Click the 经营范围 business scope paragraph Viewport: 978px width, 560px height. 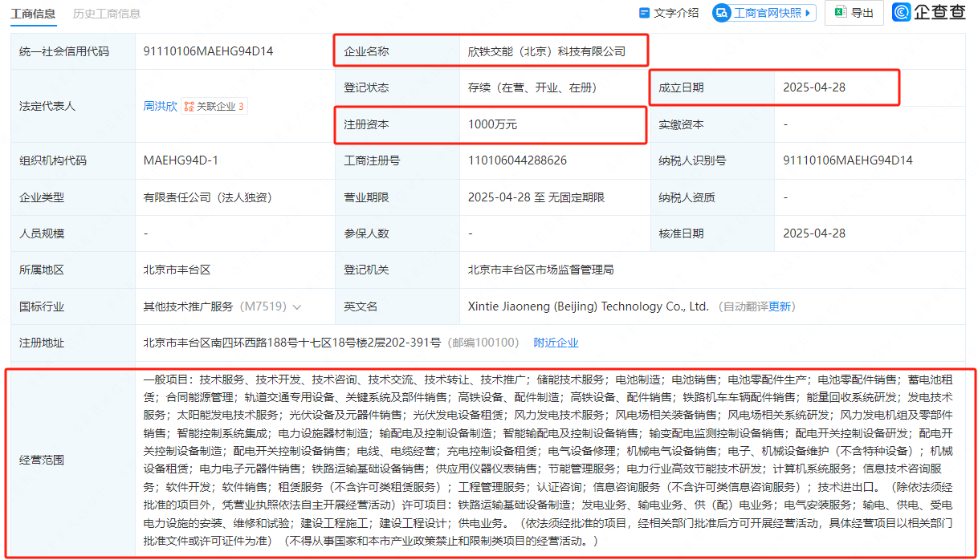tap(548, 459)
